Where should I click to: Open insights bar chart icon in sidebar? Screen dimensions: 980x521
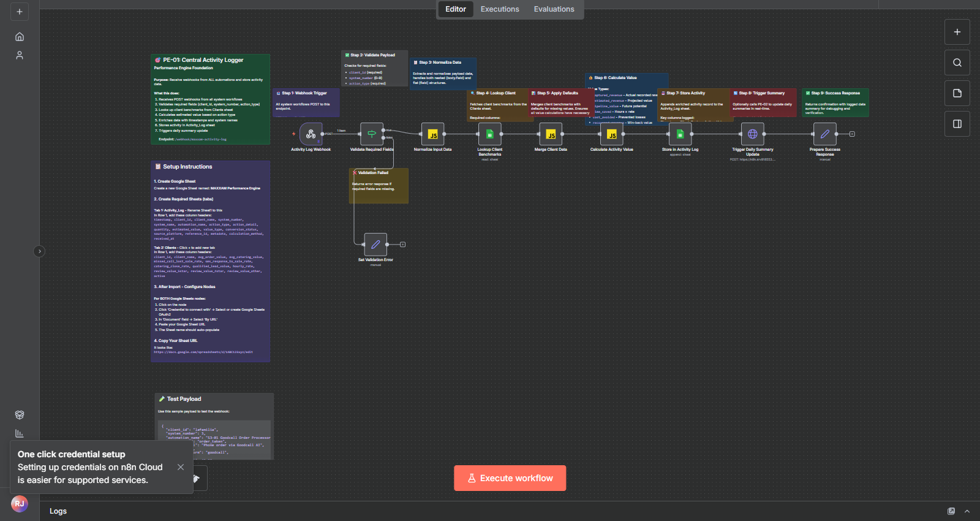coord(20,433)
